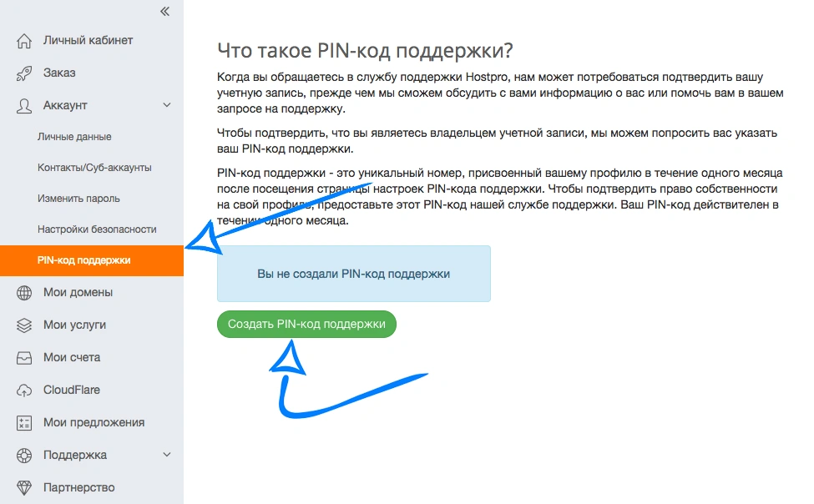Image resolution: width=814 pixels, height=504 pixels.
Task: Go to Мои счета
Action: coord(72,357)
